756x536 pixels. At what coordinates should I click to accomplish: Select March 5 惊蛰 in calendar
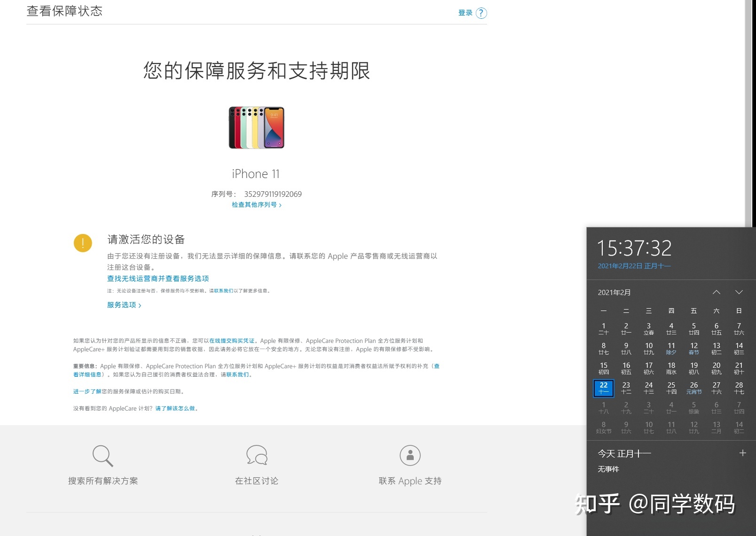(694, 408)
